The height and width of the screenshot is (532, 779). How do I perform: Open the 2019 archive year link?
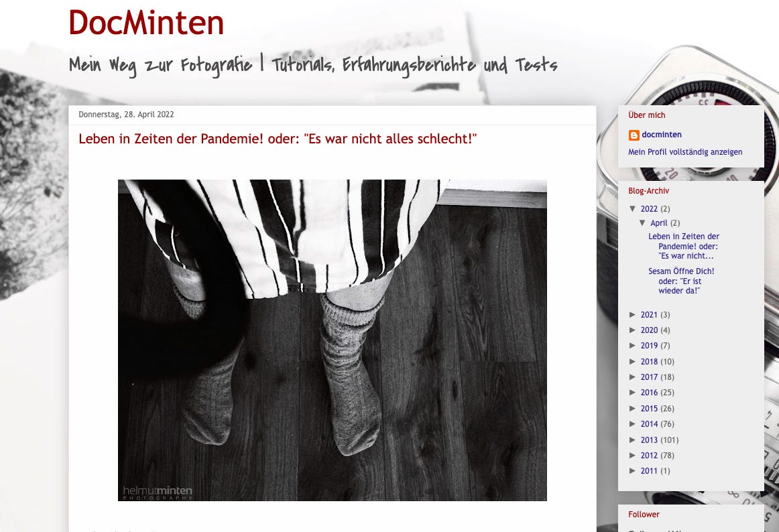tap(649, 346)
